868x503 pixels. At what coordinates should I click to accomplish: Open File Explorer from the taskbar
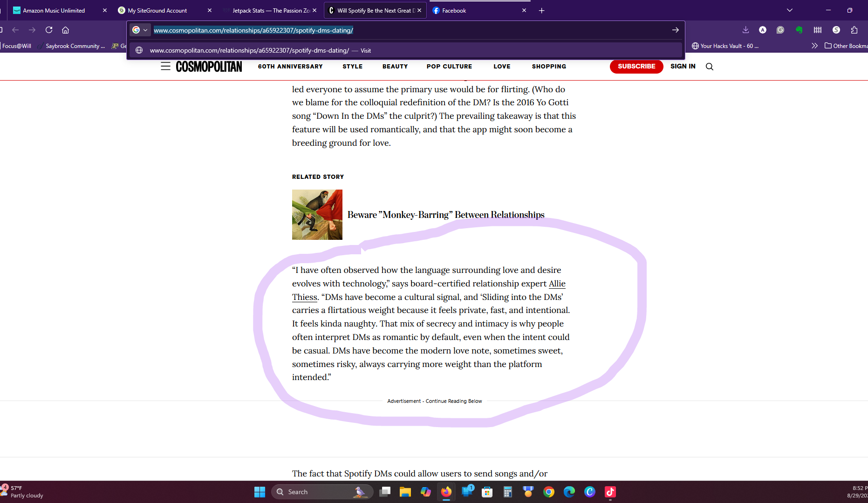(405, 492)
